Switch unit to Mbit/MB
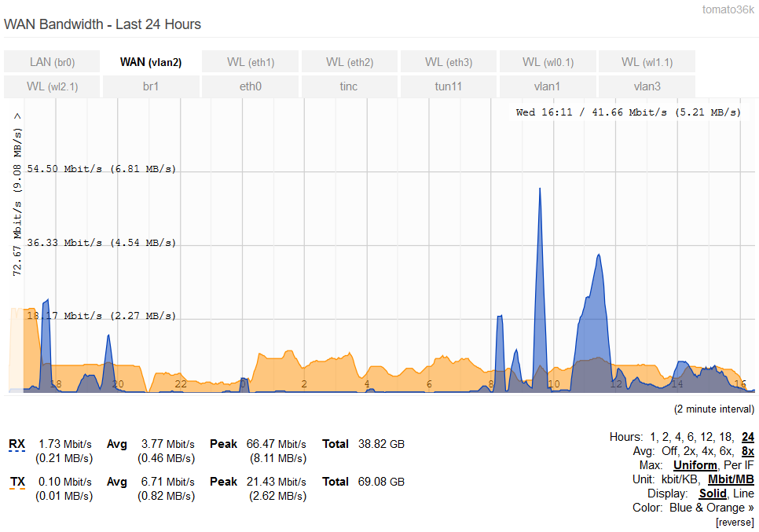Screen dimensions: 759x532 click(731, 479)
